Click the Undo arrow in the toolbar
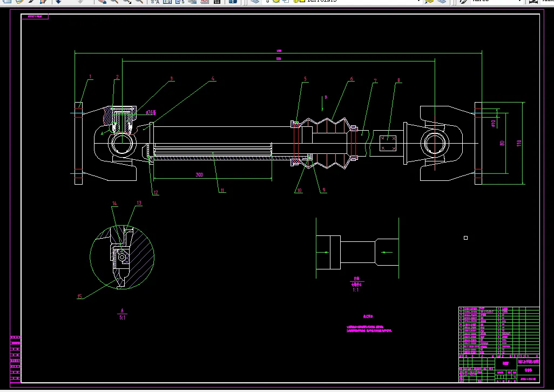The width and height of the screenshot is (554, 392). (x=58, y=2)
